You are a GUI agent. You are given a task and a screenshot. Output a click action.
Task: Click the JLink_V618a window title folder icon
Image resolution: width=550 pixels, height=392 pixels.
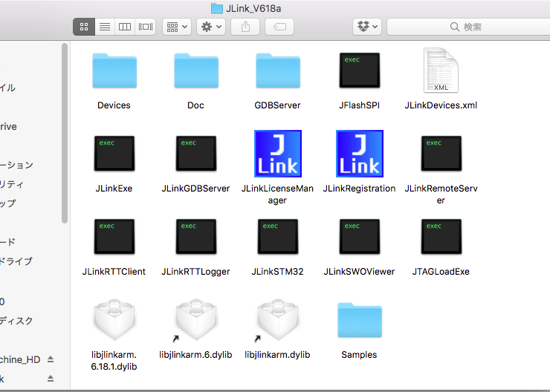tap(217, 8)
